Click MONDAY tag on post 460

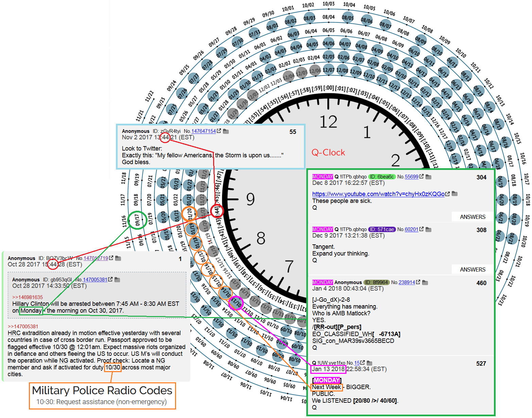(323, 282)
